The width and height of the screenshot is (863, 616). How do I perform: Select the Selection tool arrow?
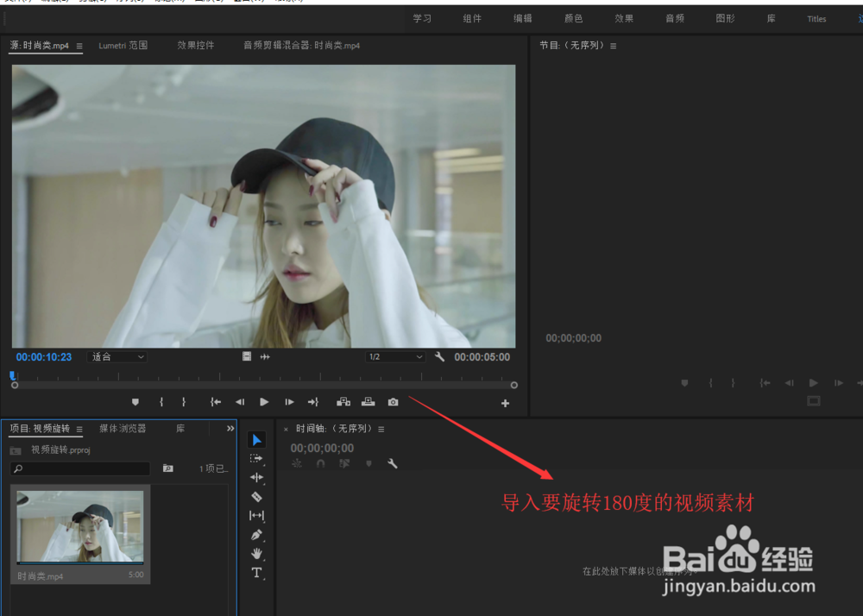[256, 439]
